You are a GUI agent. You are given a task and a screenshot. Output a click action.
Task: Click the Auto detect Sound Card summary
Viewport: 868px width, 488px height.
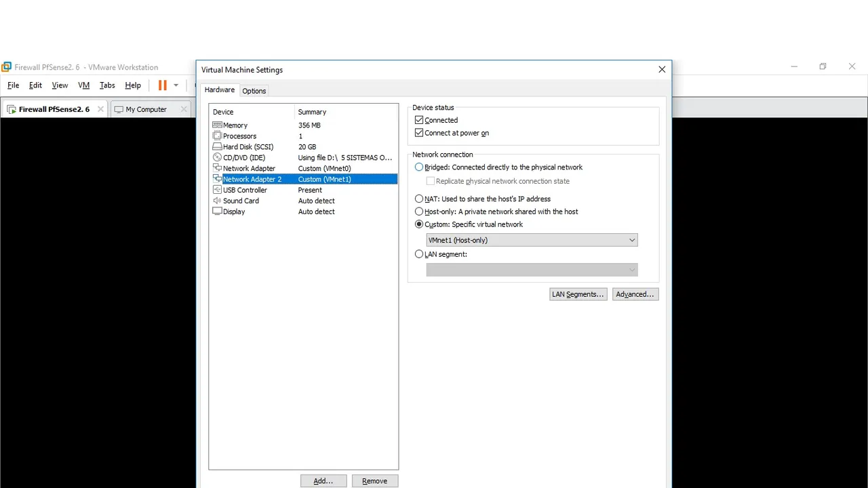pyautogui.click(x=317, y=201)
